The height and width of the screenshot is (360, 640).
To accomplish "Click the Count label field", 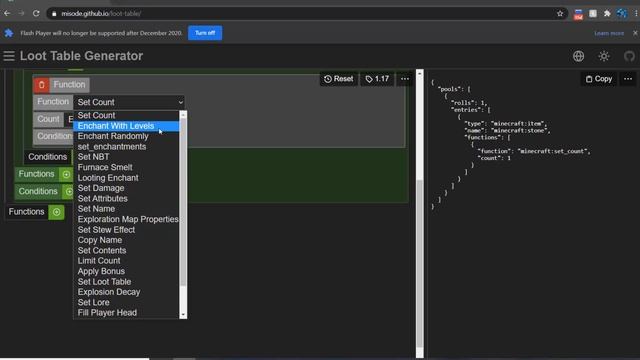I will click(x=48, y=119).
